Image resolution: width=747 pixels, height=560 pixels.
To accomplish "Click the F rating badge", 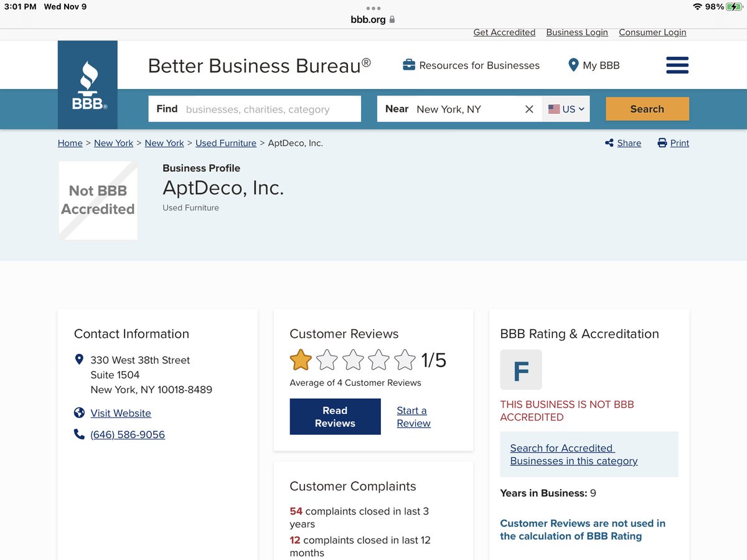I will click(x=521, y=370).
